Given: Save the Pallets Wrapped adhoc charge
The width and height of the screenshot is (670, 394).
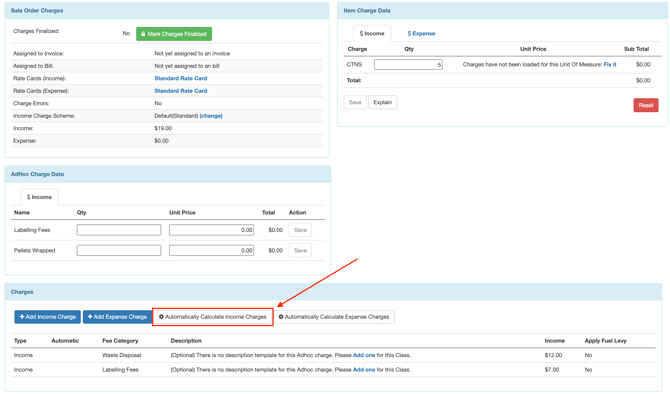Looking at the screenshot, I should [300, 250].
